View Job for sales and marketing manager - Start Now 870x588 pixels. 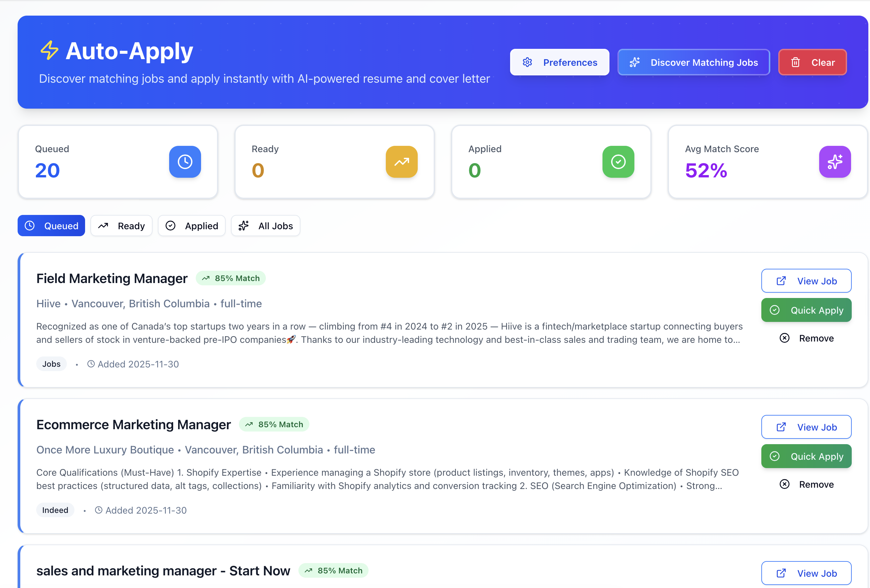click(x=806, y=573)
